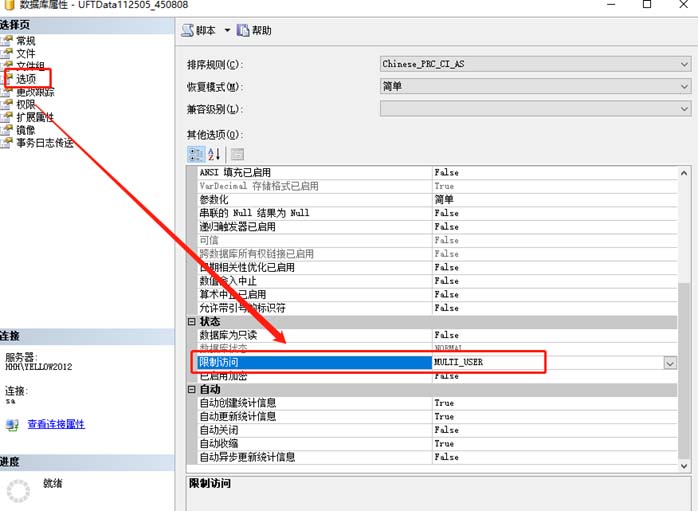The width and height of the screenshot is (698, 511).
Task: Open the 恢复模式 recovery model dropdown
Action: point(684,87)
